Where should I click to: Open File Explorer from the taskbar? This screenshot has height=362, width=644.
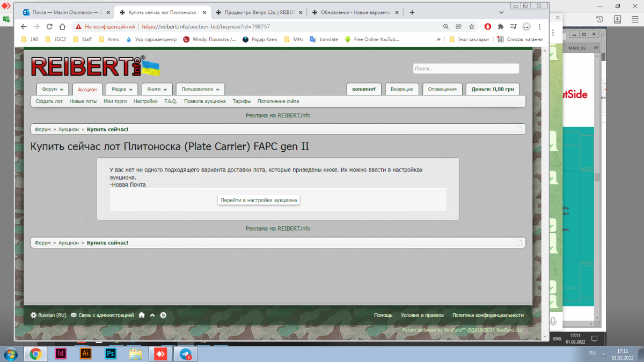(x=136, y=354)
